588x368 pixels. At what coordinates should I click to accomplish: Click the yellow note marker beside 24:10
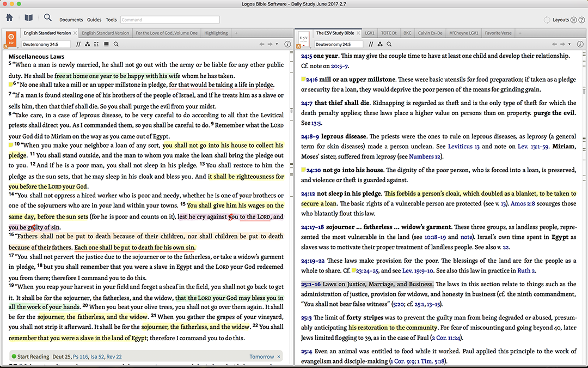[303, 170]
